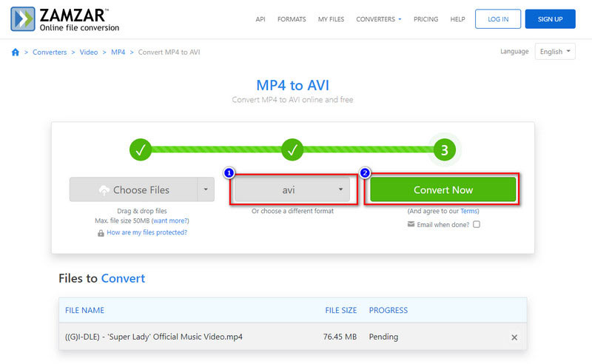Click the first step green checkmark circle

[x=140, y=150]
